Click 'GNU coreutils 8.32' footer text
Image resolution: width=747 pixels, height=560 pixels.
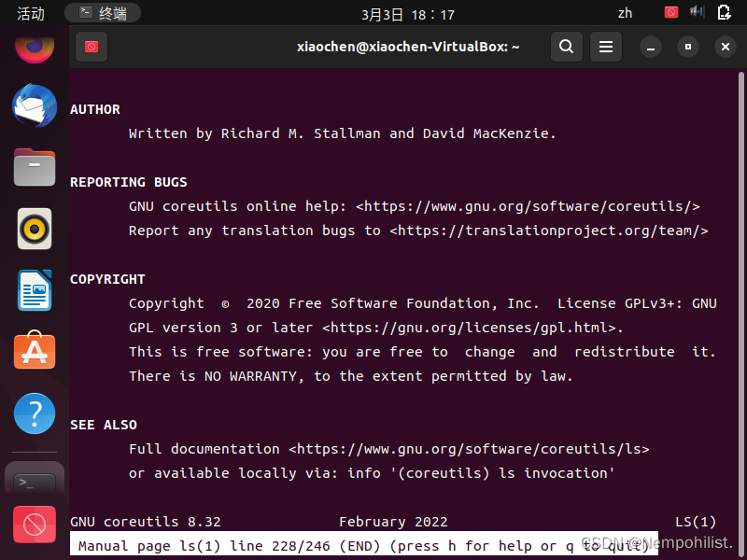tap(146, 522)
